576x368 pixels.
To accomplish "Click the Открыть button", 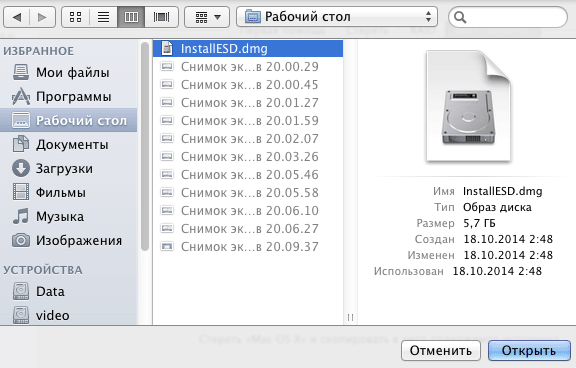I will tap(529, 350).
